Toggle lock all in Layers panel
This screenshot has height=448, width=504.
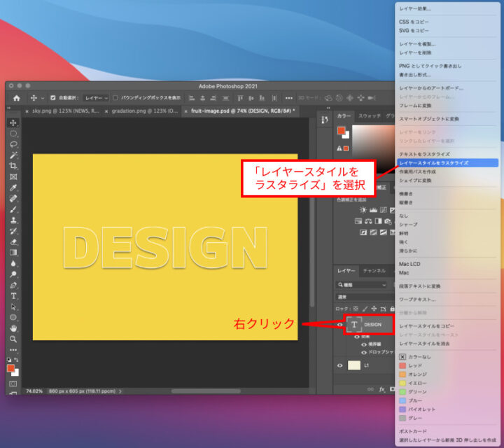[392, 309]
